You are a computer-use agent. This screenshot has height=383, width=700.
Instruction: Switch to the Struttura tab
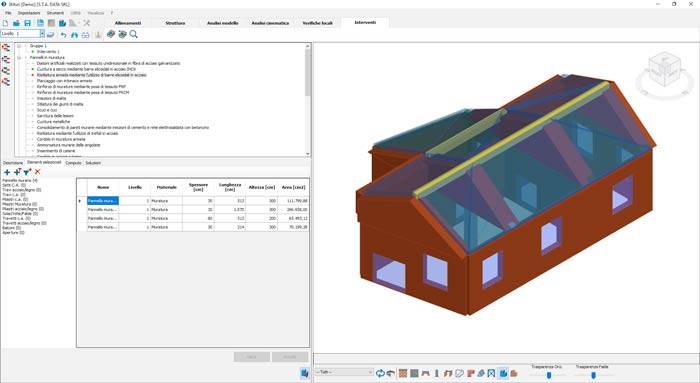[175, 23]
